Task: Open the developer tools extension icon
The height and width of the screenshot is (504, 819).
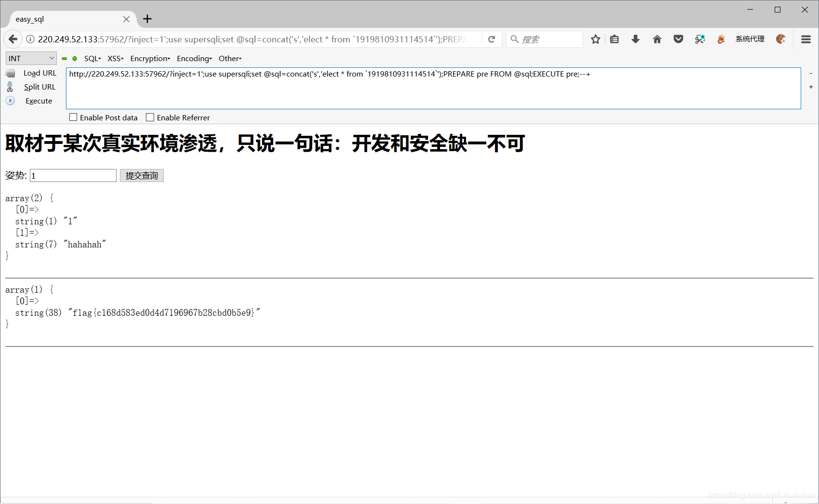Action: 700,39
